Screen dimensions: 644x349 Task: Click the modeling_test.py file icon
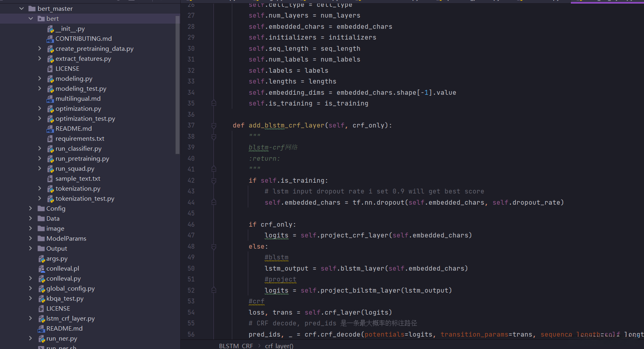coord(50,89)
